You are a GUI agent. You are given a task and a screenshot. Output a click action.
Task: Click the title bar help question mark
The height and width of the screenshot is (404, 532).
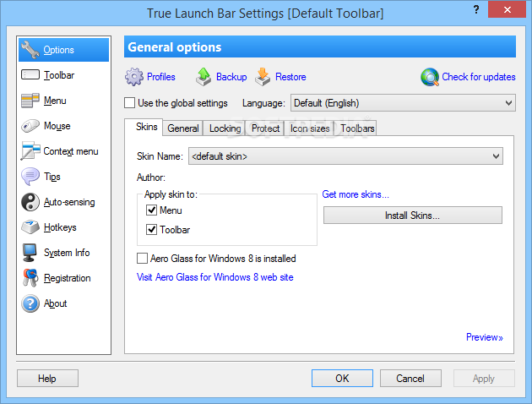pyautogui.click(x=476, y=9)
